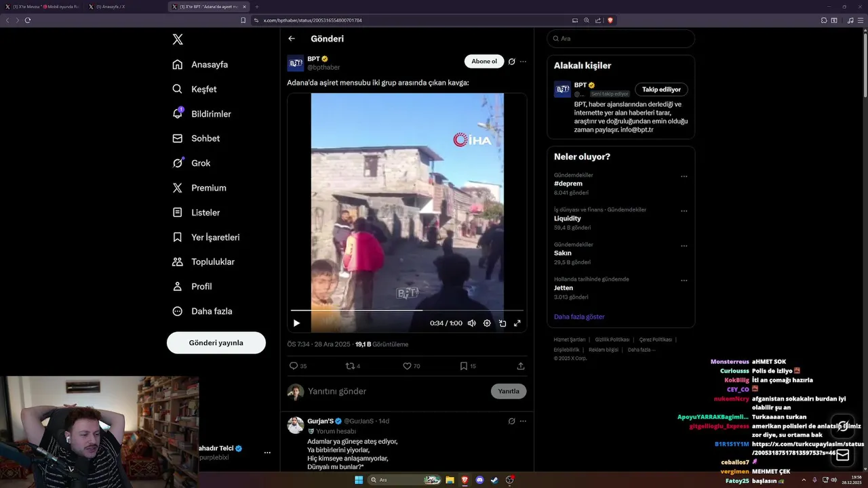Play the video
Viewport: 868px width, 488px height.
click(x=296, y=323)
